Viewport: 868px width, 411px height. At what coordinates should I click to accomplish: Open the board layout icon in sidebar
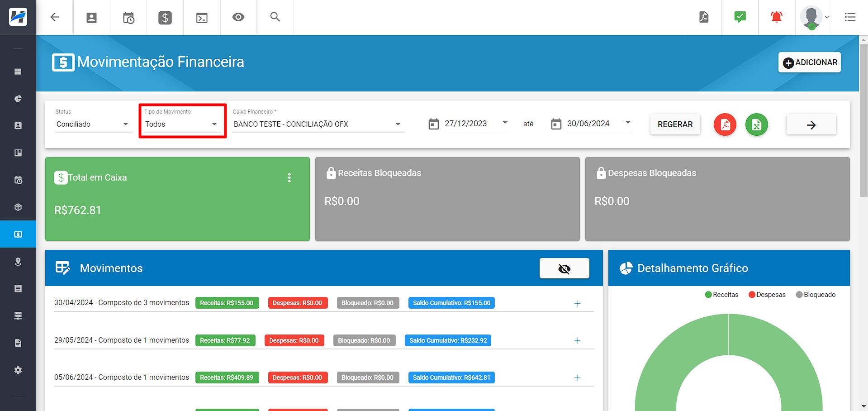coord(18,153)
